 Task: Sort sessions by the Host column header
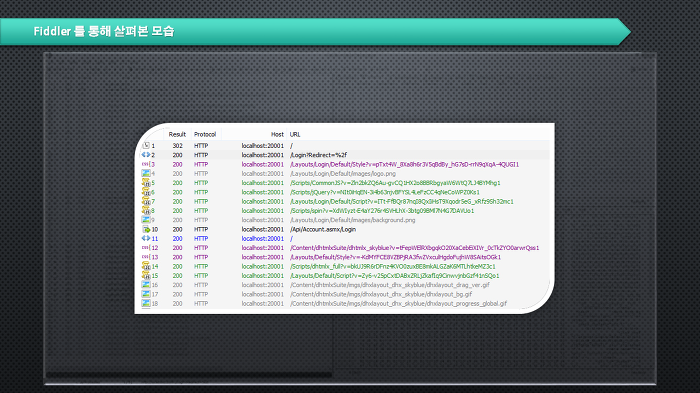(x=277, y=134)
